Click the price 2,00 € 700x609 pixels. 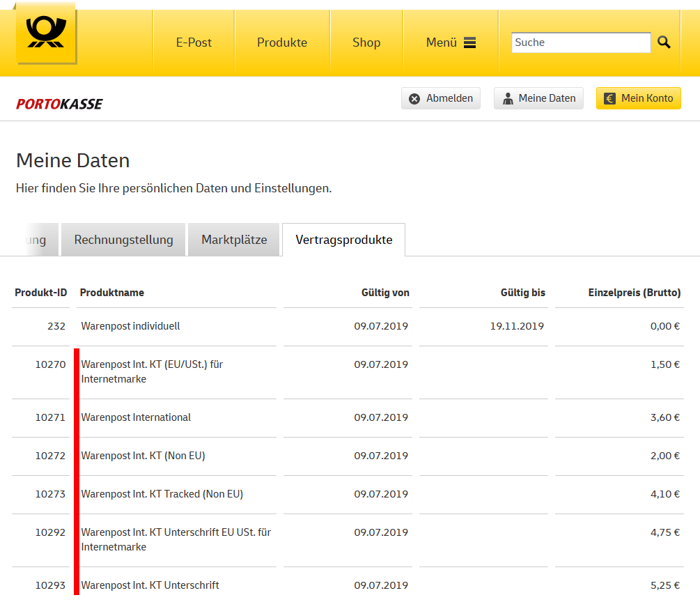tap(664, 456)
